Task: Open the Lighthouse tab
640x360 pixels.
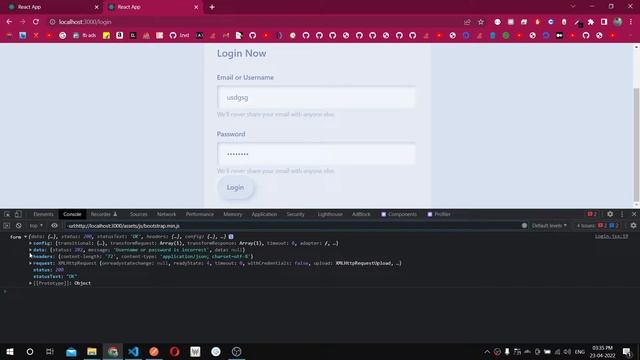Action: point(330,214)
